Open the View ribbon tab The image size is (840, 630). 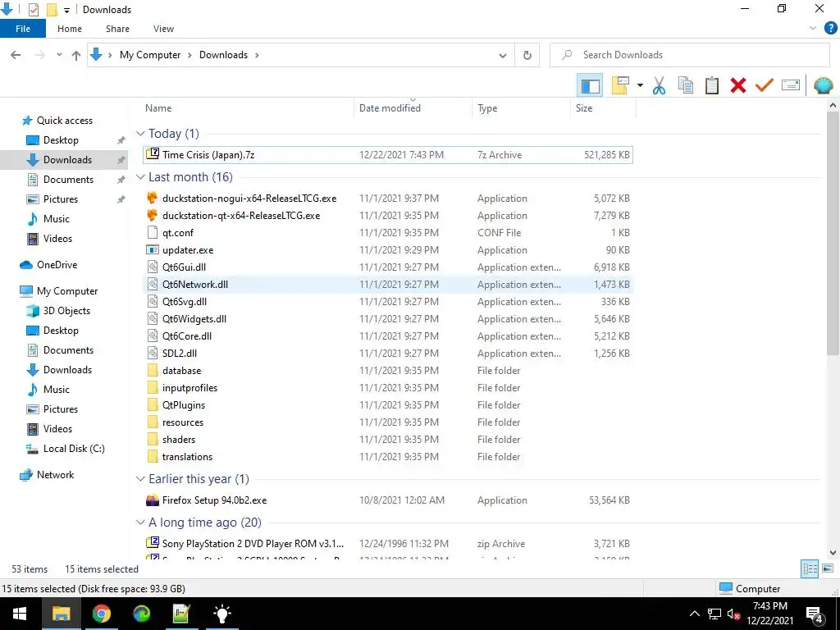pyautogui.click(x=163, y=29)
